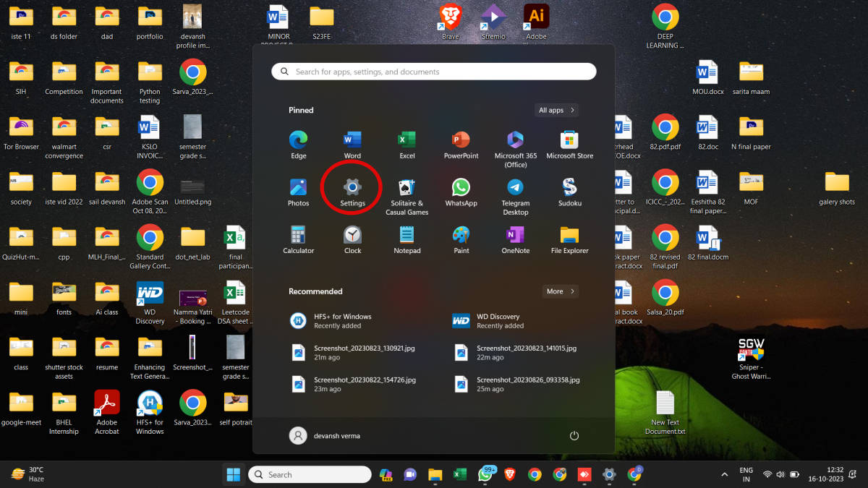Expand More recommended items
This screenshot has width=868, height=488.
(x=561, y=291)
